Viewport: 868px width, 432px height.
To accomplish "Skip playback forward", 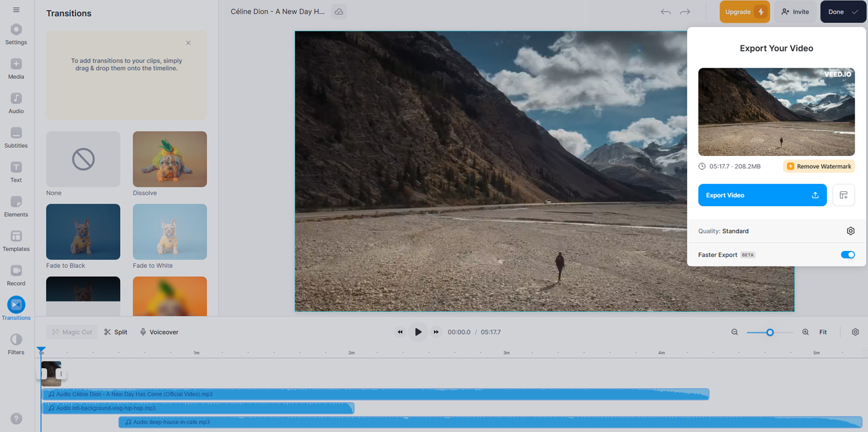I will pyautogui.click(x=436, y=332).
